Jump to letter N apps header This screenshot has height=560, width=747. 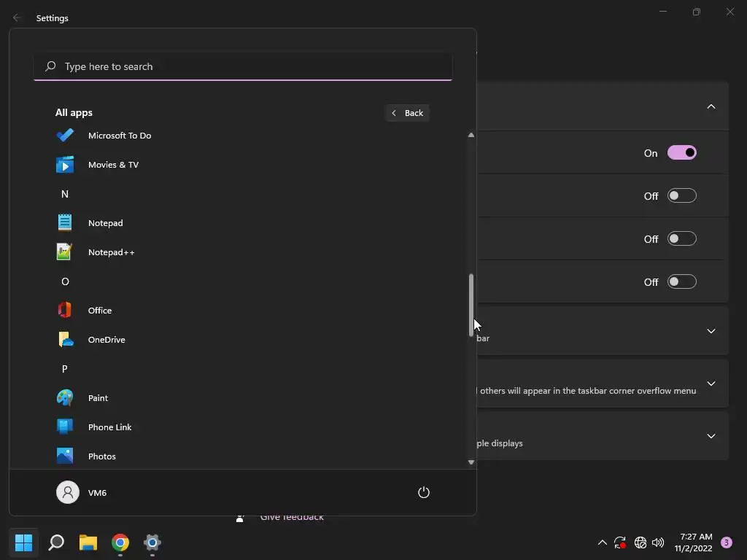[65, 194]
